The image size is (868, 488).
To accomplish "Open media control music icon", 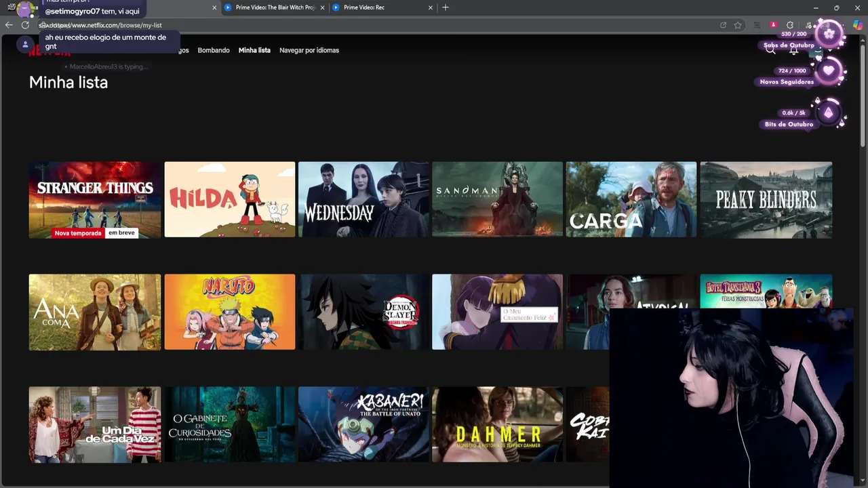I will (808, 25).
